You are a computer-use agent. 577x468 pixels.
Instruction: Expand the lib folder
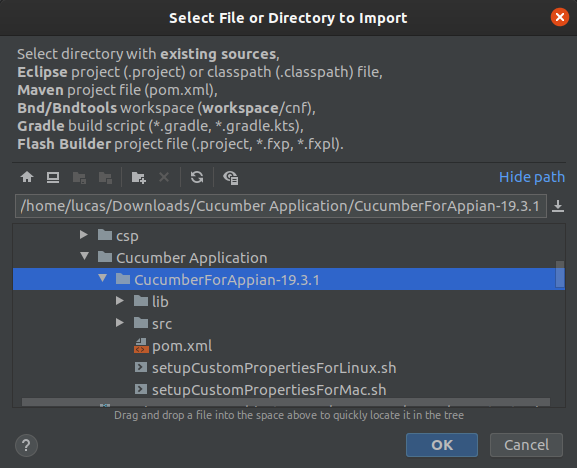pyautogui.click(x=120, y=301)
